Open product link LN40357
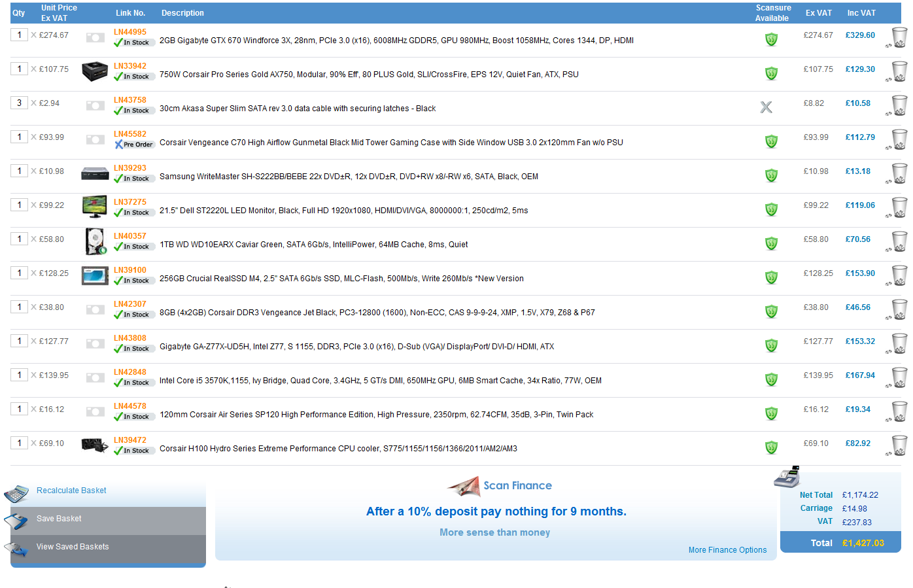Image resolution: width=913 pixels, height=588 pixels. [130, 236]
